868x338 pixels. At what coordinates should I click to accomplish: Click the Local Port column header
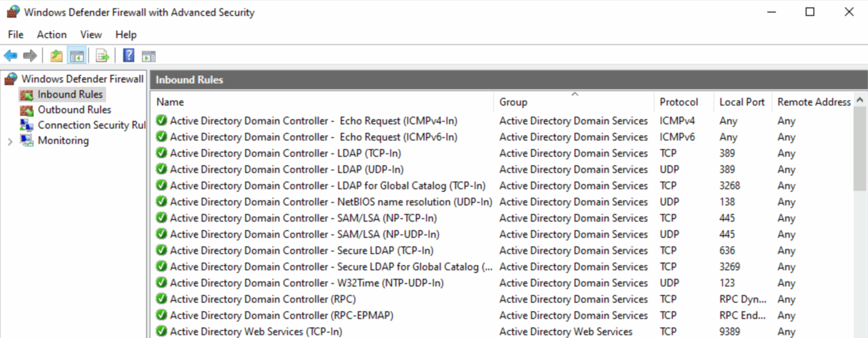point(742,102)
